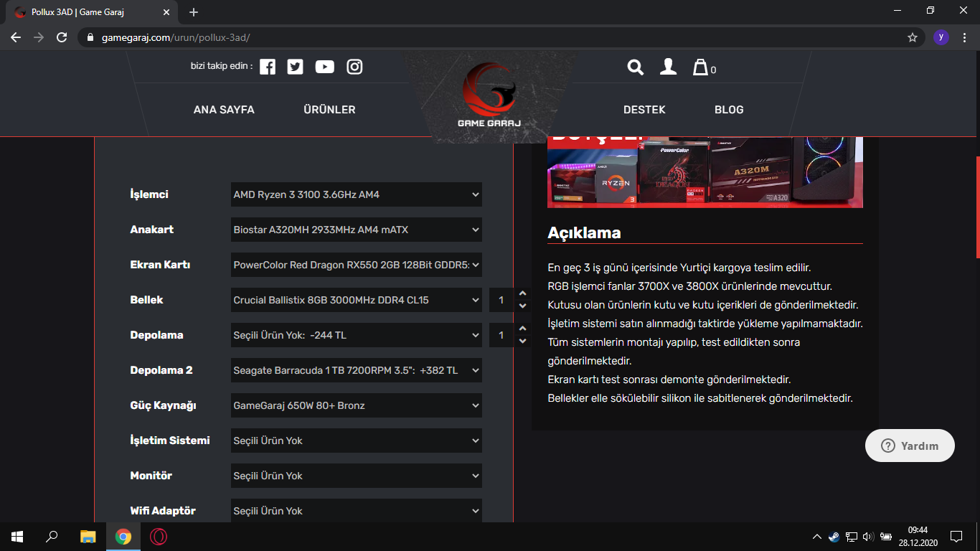
Task: Open ÜRÜNLER menu item
Action: click(329, 110)
